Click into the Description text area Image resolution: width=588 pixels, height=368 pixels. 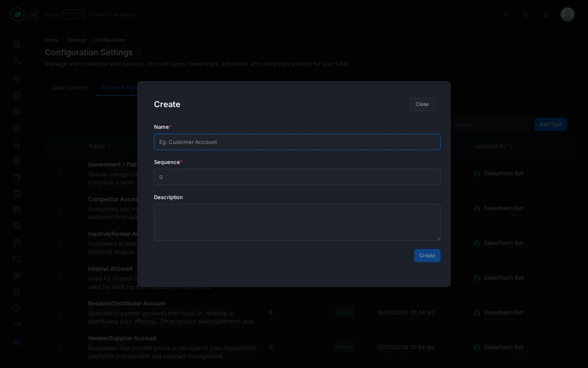pyautogui.click(x=297, y=222)
